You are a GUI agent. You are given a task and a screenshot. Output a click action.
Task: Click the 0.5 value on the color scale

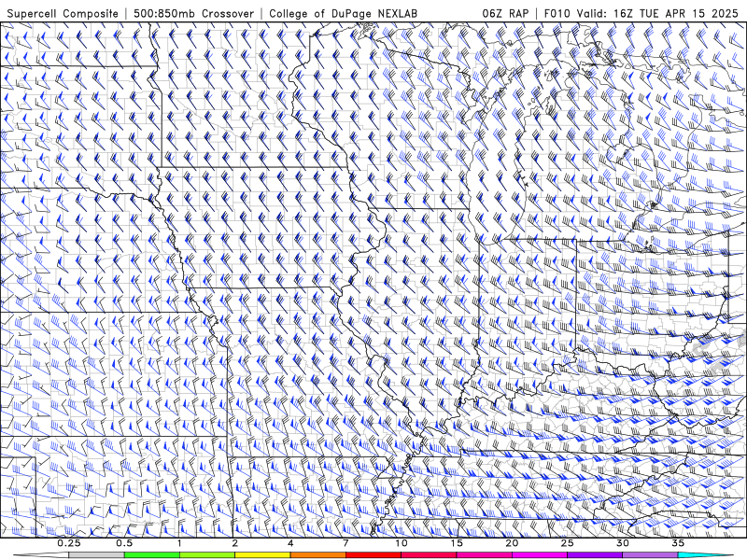pyautogui.click(x=124, y=543)
